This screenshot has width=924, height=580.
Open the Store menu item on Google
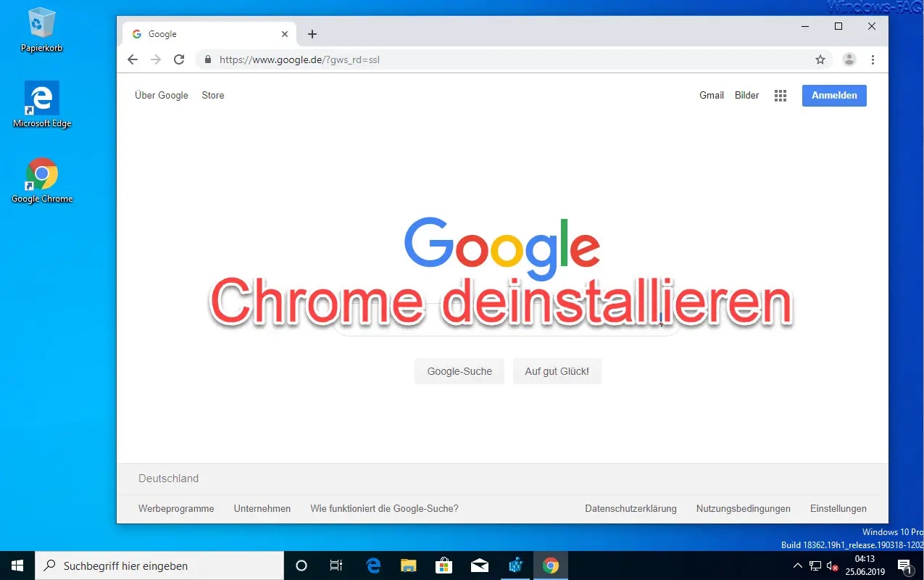[212, 95]
